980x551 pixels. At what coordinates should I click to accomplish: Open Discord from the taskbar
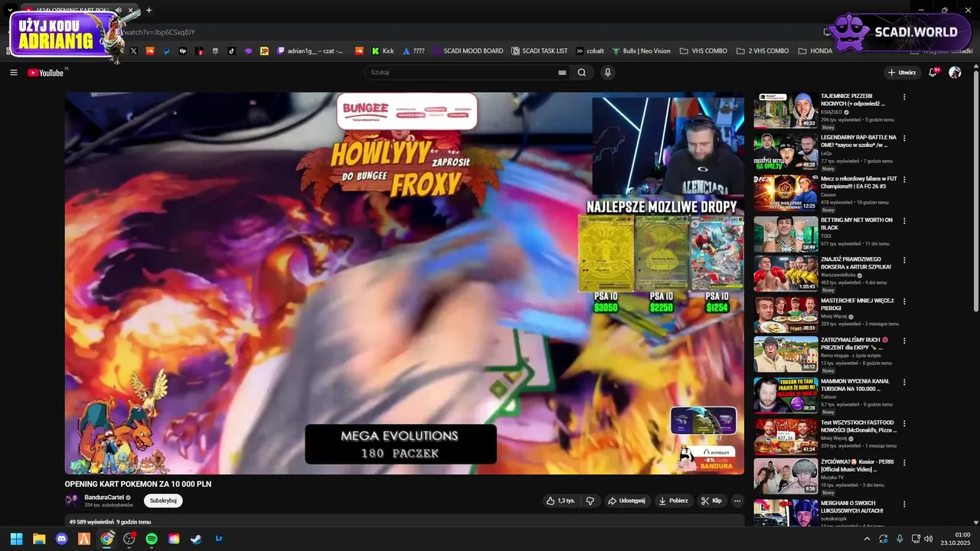coord(62,539)
